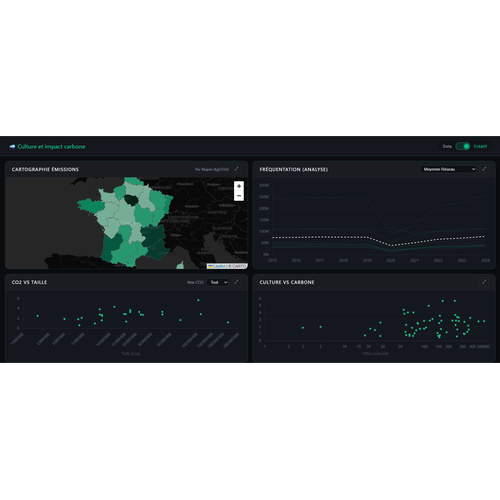Click the Par Région (kgCO2e) label
This screenshot has width=500, height=500.
212,169
